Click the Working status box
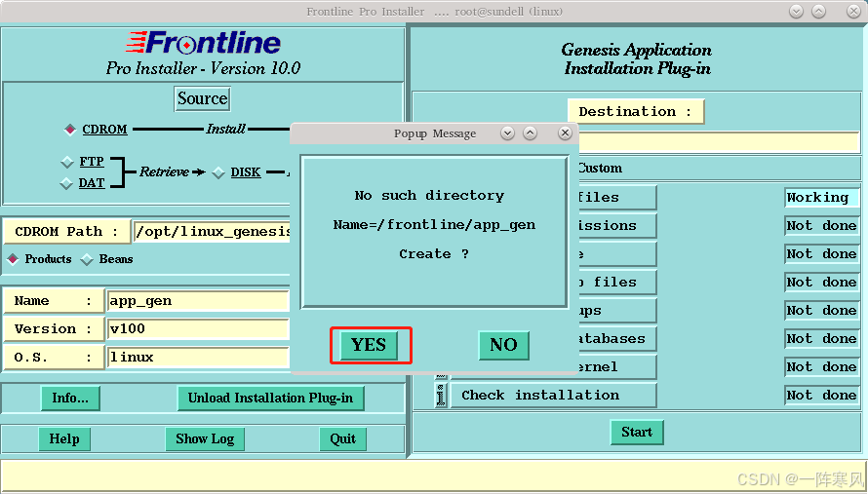 tap(821, 198)
